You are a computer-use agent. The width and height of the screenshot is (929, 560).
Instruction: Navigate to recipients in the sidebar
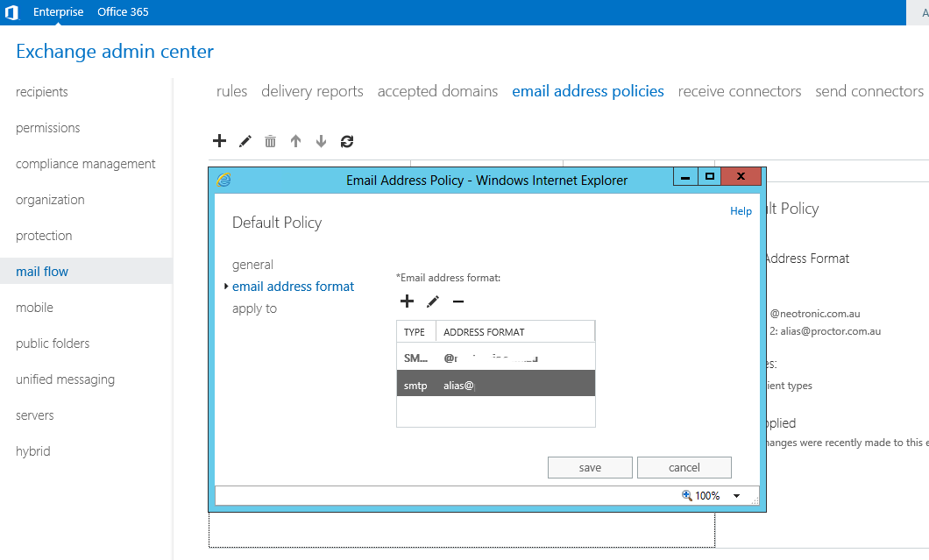40,91
